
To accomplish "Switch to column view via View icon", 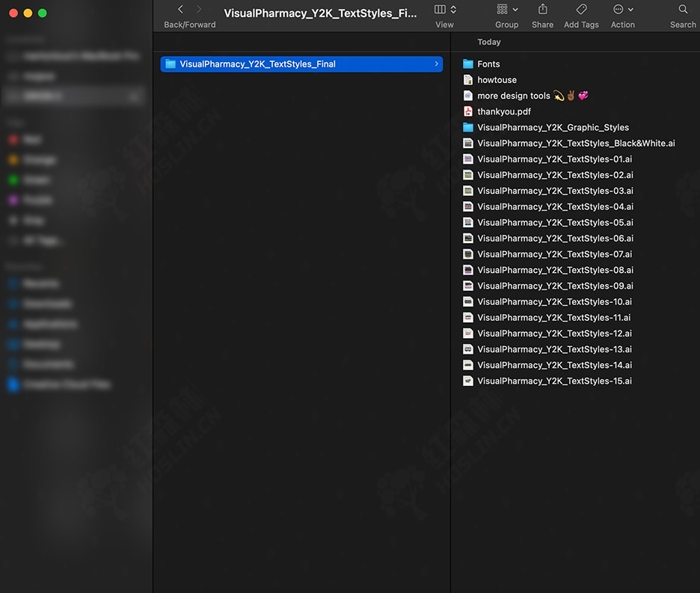I will click(440, 10).
